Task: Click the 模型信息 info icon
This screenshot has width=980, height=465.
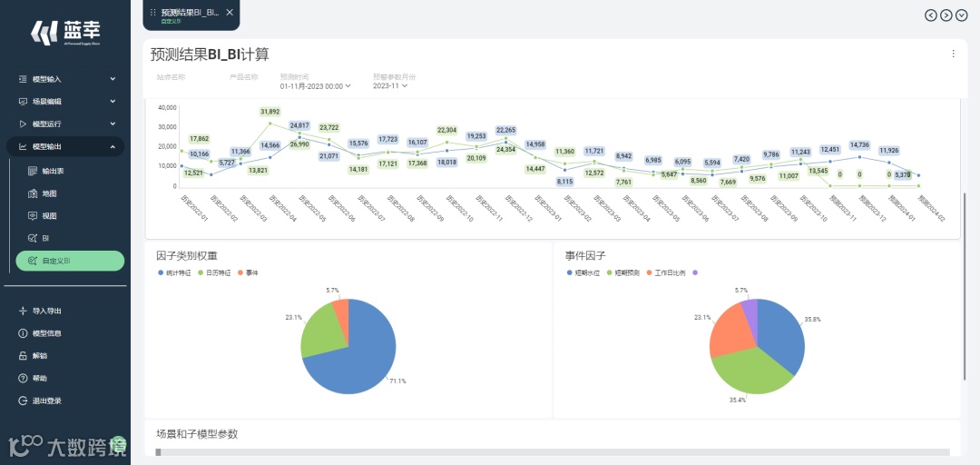Action: coord(23,333)
